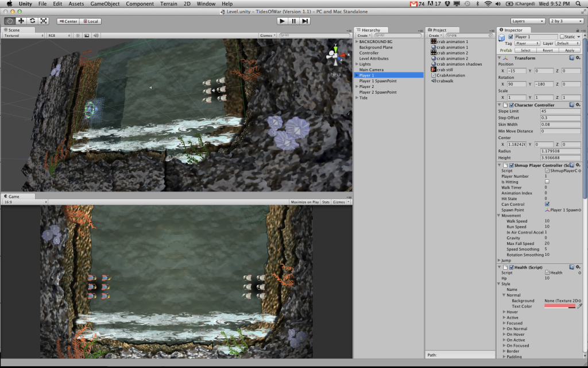
Task: Expand the Hover style section
Action: pyautogui.click(x=504, y=312)
